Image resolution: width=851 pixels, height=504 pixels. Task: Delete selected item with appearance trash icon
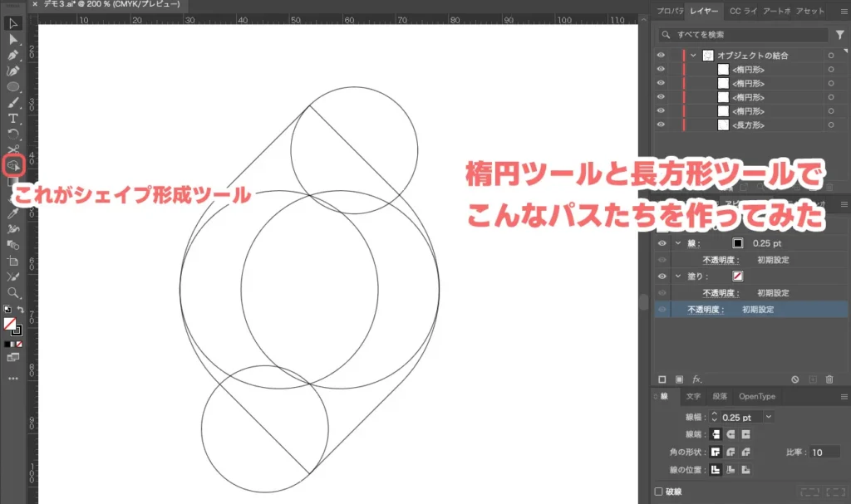pyautogui.click(x=829, y=379)
